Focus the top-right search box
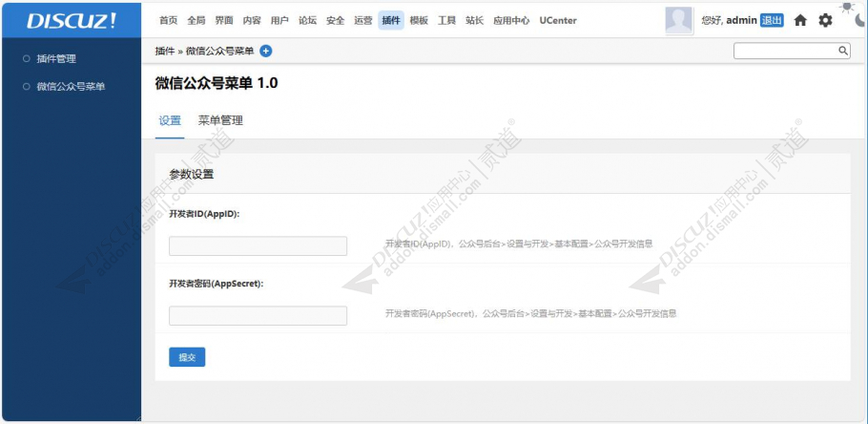This screenshot has width=868, height=424. point(792,51)
